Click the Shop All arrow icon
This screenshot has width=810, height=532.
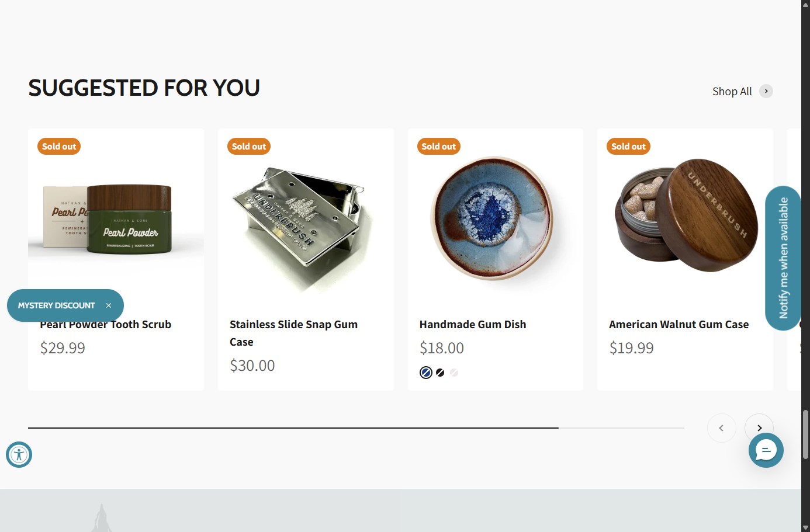[766, 91]
